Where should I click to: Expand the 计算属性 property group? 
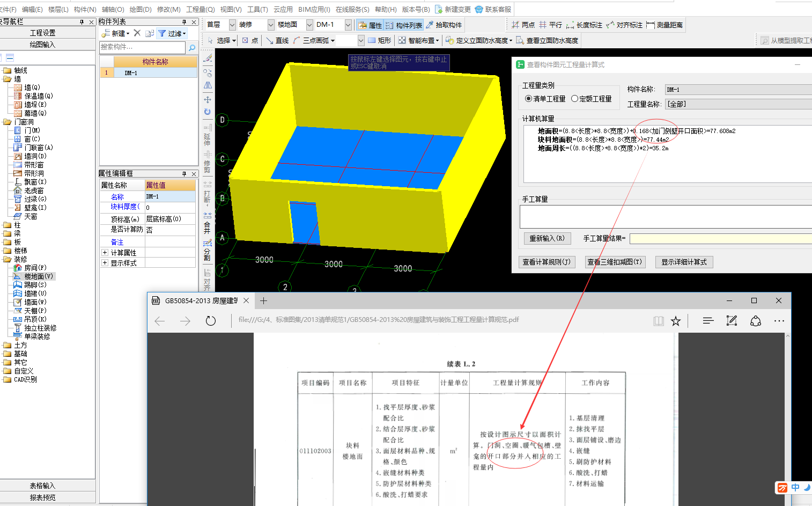point(105,252)
